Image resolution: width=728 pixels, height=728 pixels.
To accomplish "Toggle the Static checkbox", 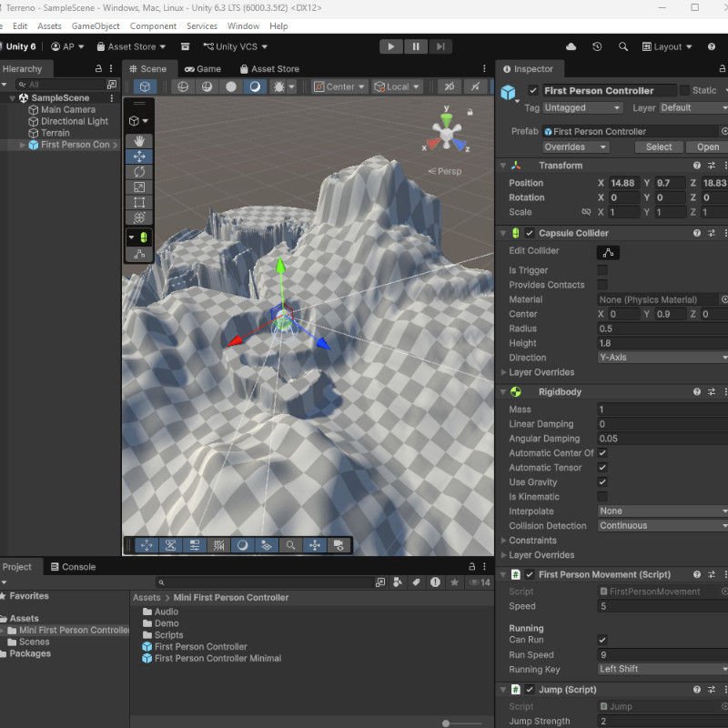I will [x=684, y=90].
